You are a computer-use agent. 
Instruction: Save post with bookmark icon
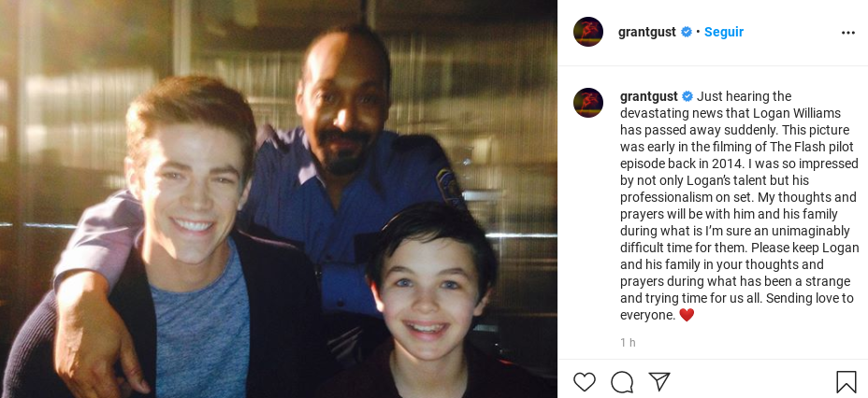coord(846,381)
